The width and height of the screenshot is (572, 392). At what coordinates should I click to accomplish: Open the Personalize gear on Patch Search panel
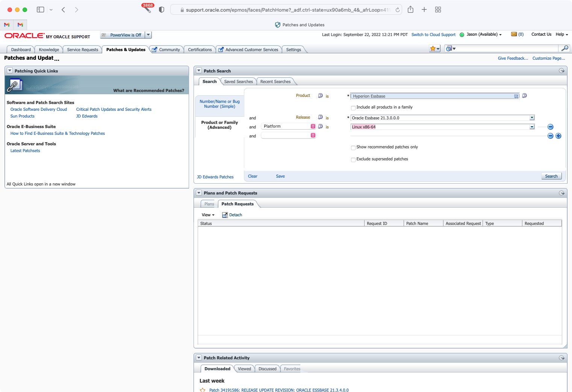pos(561,71)
